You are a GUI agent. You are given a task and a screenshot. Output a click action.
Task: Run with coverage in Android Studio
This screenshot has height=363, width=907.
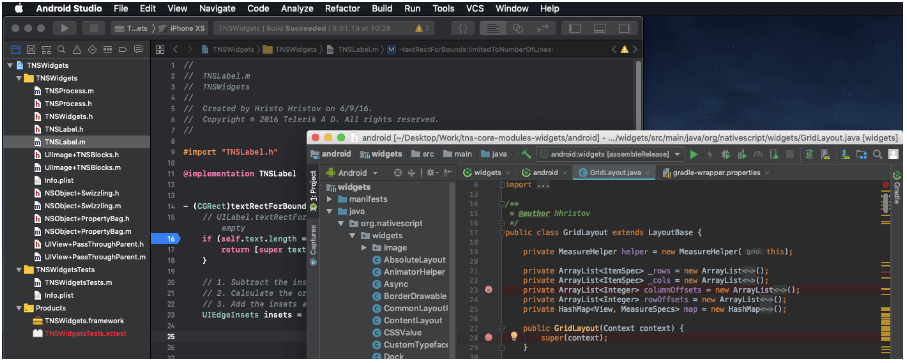(x=742, y=154)
